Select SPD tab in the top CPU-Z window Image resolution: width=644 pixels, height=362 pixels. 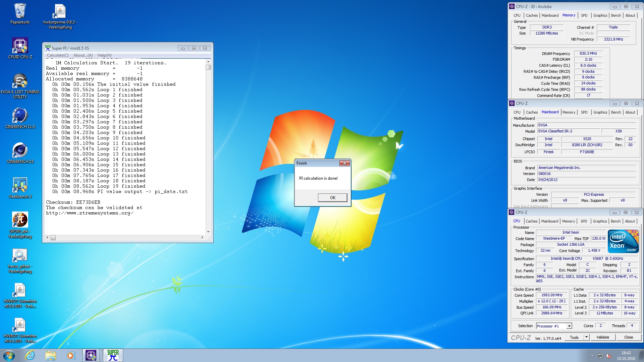tap(584, 15)
